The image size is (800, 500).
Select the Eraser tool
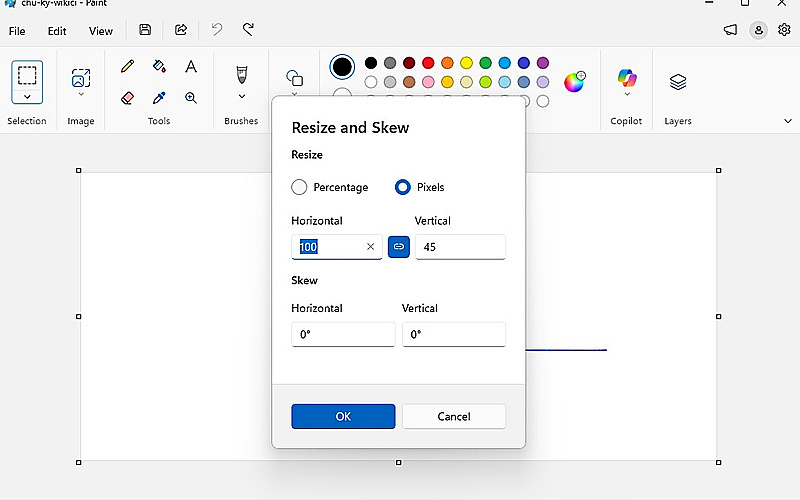pos(128,97)
